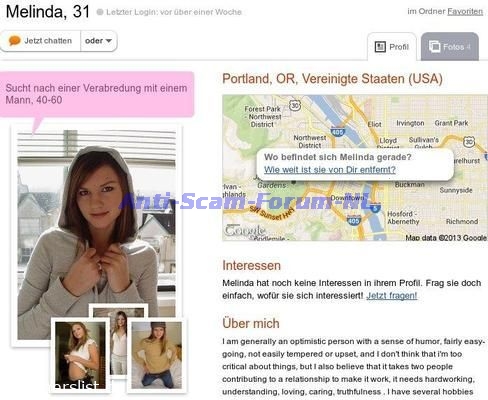Click the gray last-login status dot
Screen dimensions: 488x400
coord(100,12)
